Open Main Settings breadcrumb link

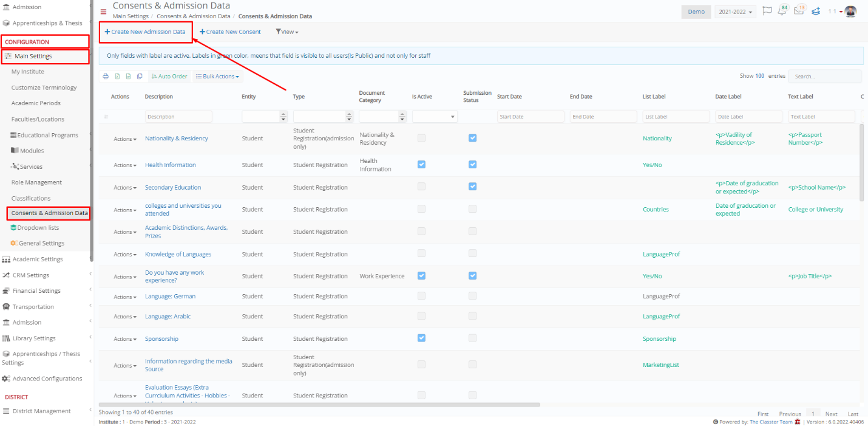tap(131, 16)
